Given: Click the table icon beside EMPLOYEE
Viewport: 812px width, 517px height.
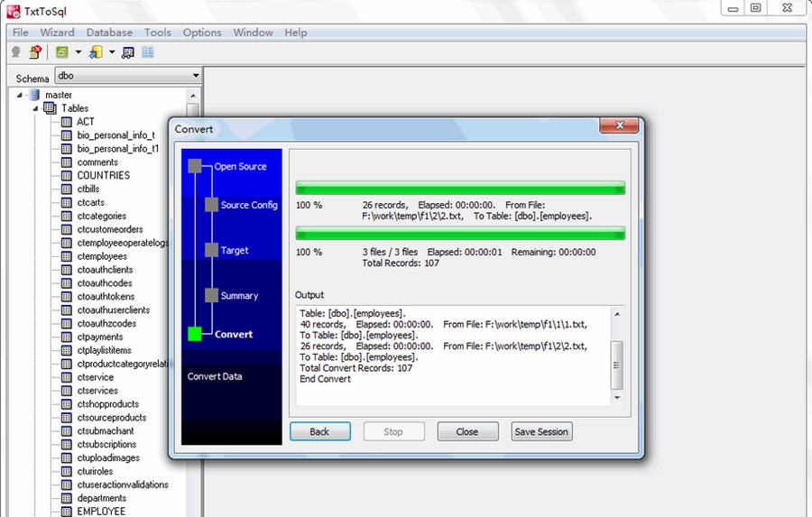Looking at the screenshot, I should [66, 512].
